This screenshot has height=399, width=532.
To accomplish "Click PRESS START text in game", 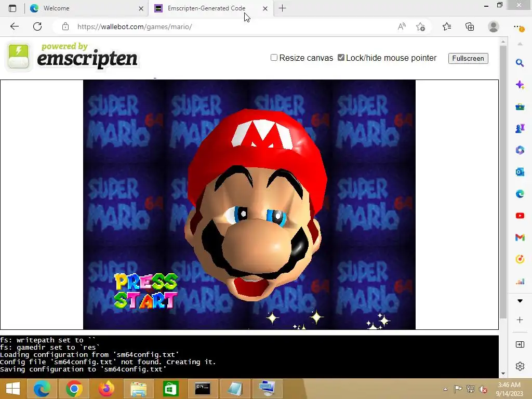I will point(146,291).
